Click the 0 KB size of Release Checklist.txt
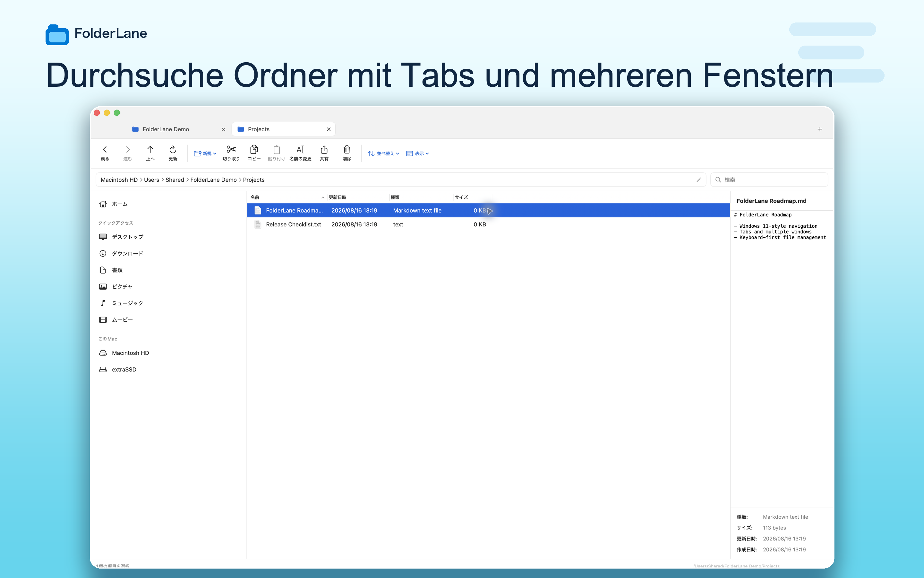 pos(480,224)
